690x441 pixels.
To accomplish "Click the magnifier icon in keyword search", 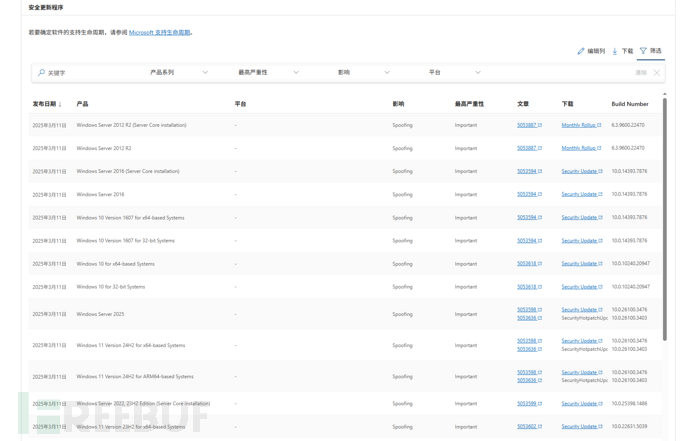I will pyautogui.click(x=41, y=73).
